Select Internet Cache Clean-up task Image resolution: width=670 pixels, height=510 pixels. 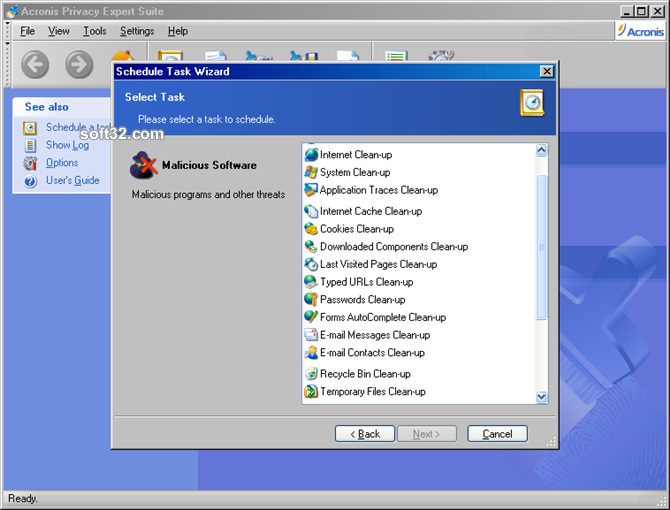tap(371, 211)
